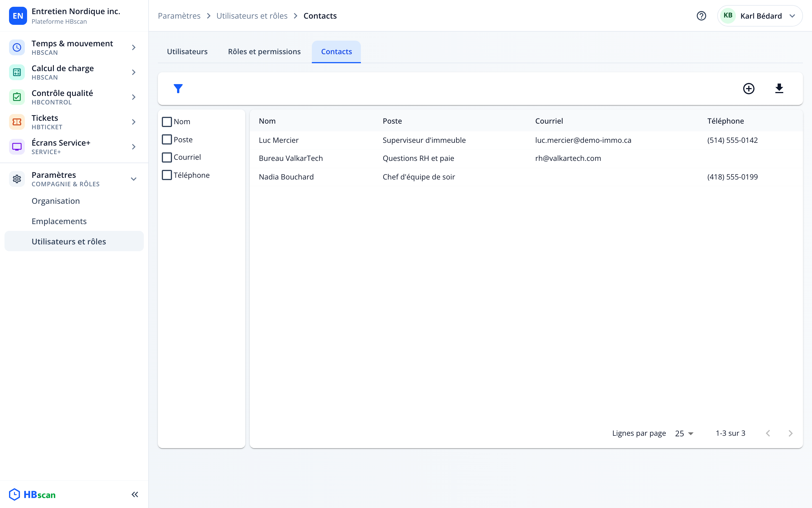Click the Paramètres gear icon

coord(17,179)
